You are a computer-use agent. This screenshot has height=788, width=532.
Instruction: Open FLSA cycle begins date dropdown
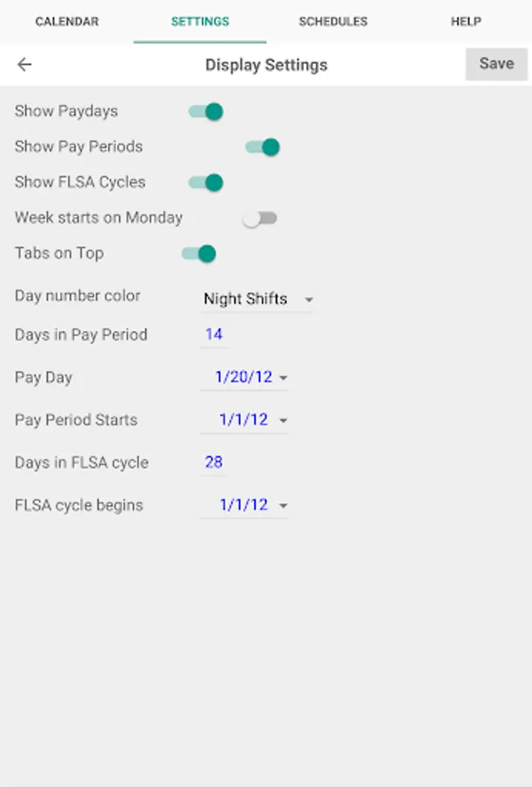click(244, 505)
